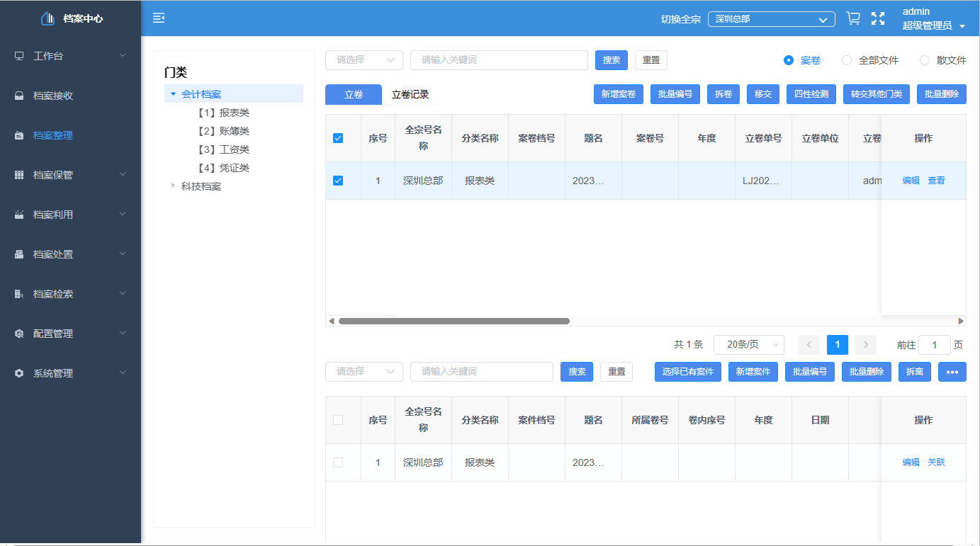Uncheck the header checkbox of the case list

[x=337, y=139]
